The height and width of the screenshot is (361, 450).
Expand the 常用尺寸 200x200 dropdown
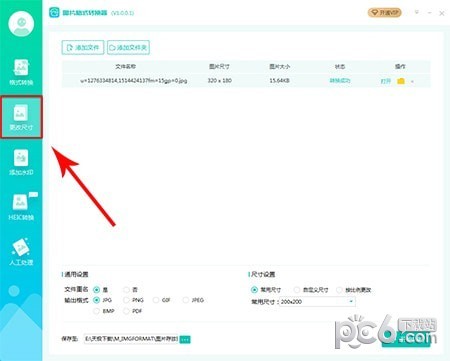317,302
